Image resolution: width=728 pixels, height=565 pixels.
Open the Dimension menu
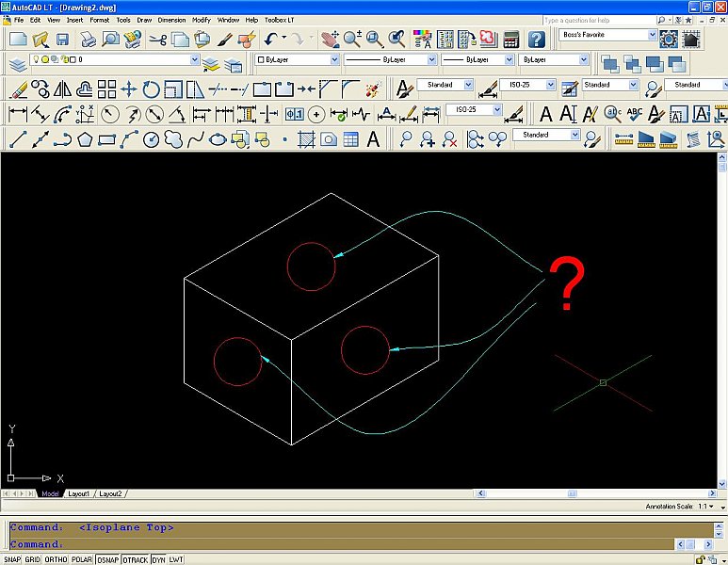coord(171,20)
